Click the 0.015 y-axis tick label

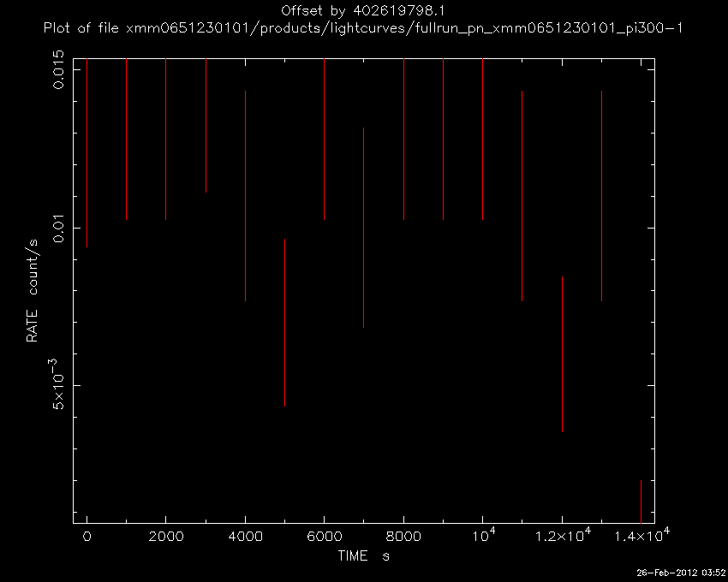click(x=58, y=70)
